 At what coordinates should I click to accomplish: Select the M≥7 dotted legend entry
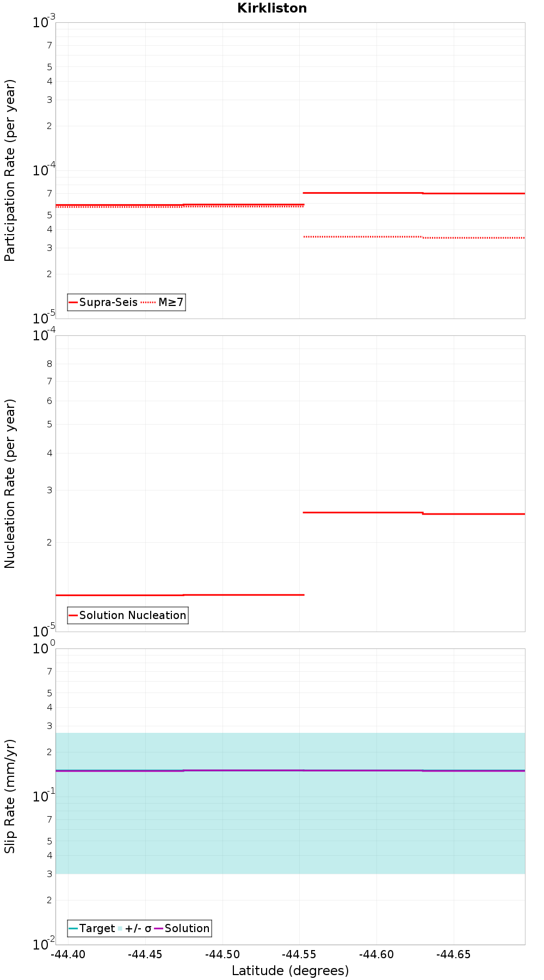click(162, 302)
